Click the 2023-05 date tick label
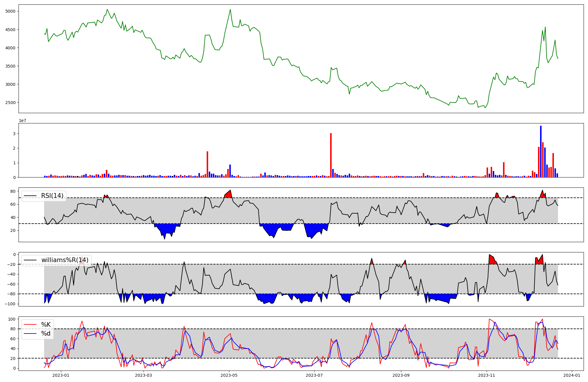Image resolution: width=588 pixels, height=382 pixels. [x=229, y=375]
